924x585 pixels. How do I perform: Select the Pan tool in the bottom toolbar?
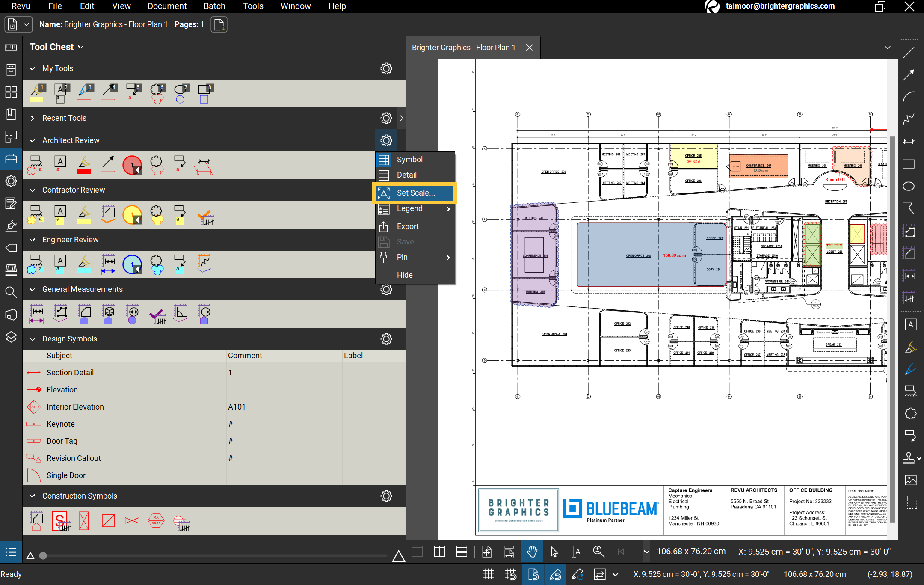[x=532, y=552]
